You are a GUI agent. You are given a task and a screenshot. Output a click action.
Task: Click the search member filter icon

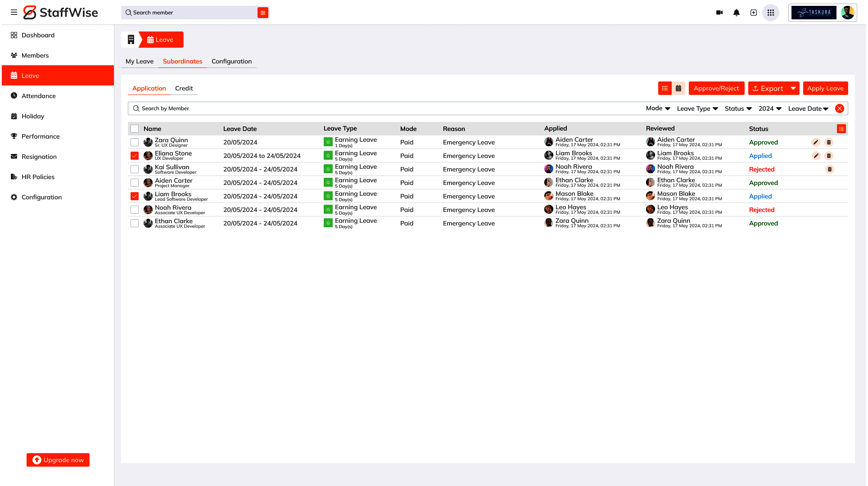pyautogui.click(x=263, y=13)
